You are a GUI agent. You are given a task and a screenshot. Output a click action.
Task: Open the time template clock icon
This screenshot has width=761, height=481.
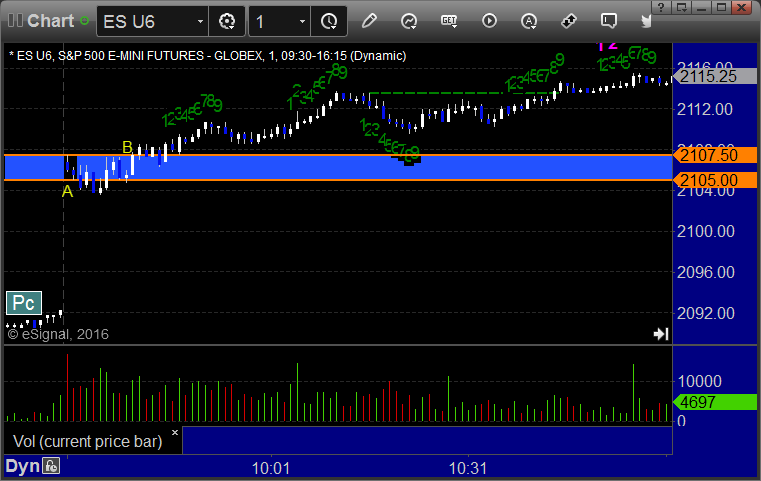click(328, 21)
